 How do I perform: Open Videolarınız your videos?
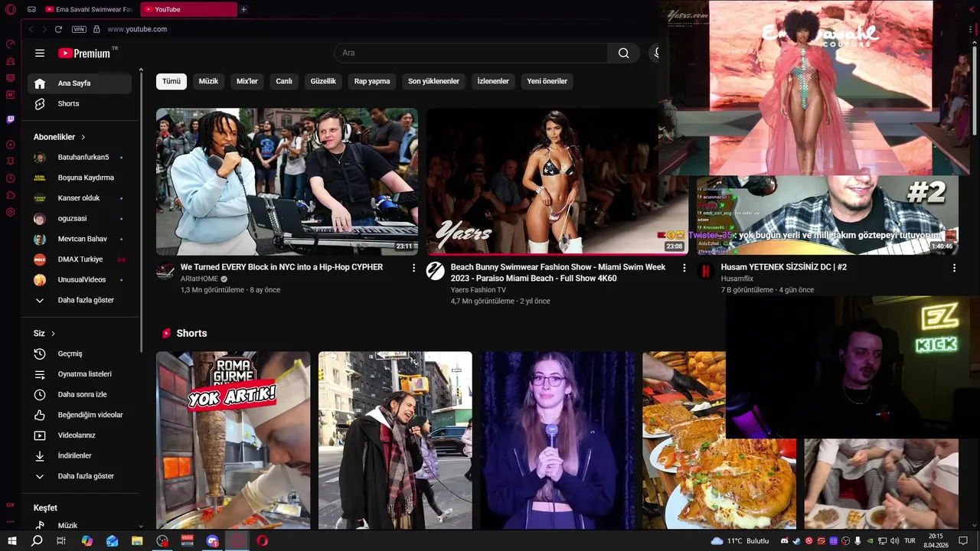[80, 435]
